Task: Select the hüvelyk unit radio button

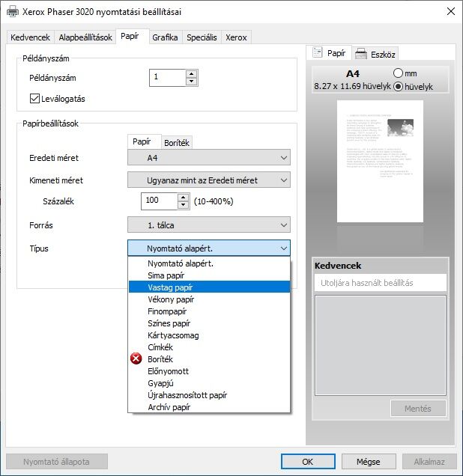Action: [398, 87]
